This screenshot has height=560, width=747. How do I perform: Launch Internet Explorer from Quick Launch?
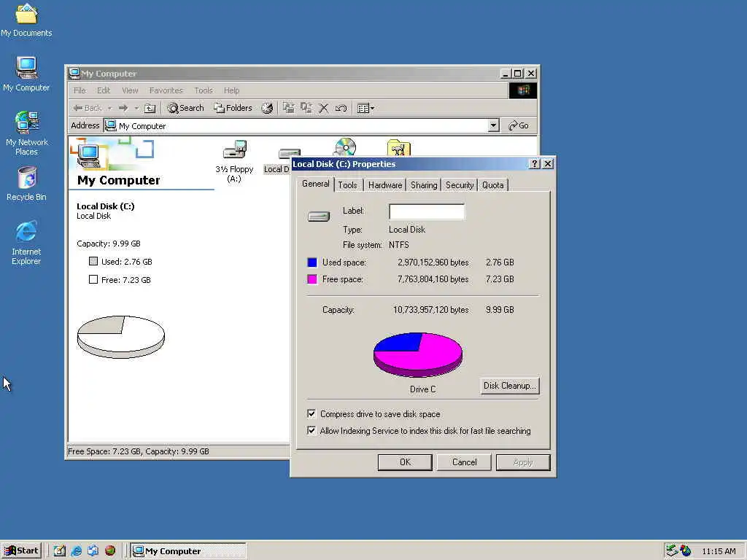tap(76, 551)
